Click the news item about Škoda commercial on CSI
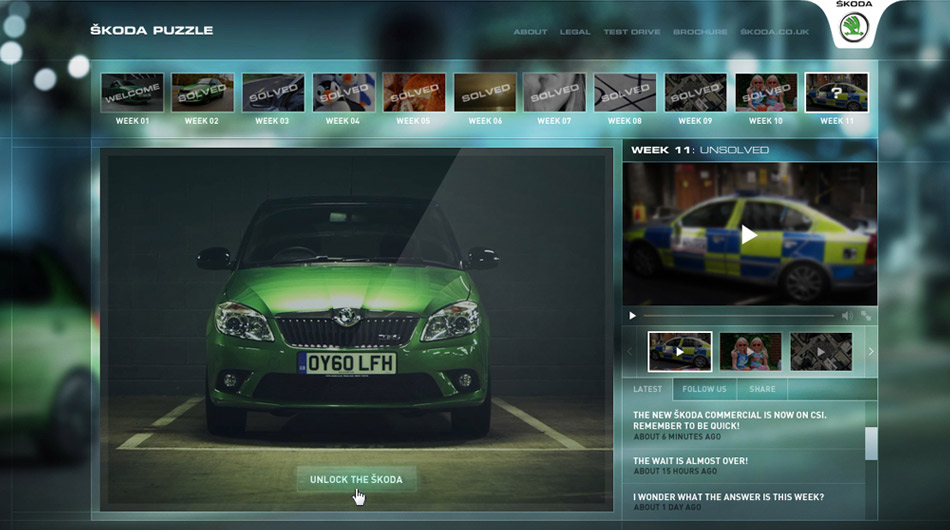950x530 pixels. pyautogui.click(x=729, y=425)
